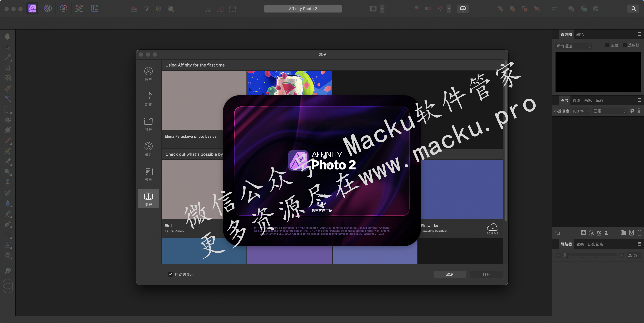Open the 打开 open file section
The width and height of the screenshot is (644, 323).
[148, 124]
